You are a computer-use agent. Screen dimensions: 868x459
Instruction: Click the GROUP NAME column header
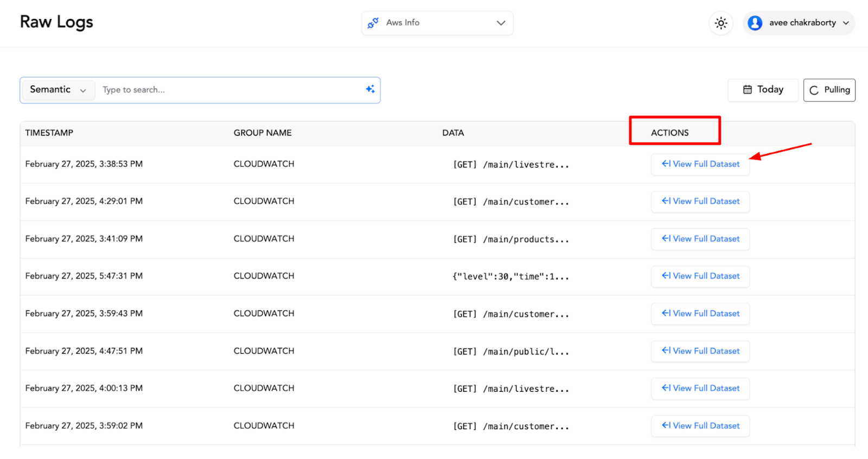(263, 133)
